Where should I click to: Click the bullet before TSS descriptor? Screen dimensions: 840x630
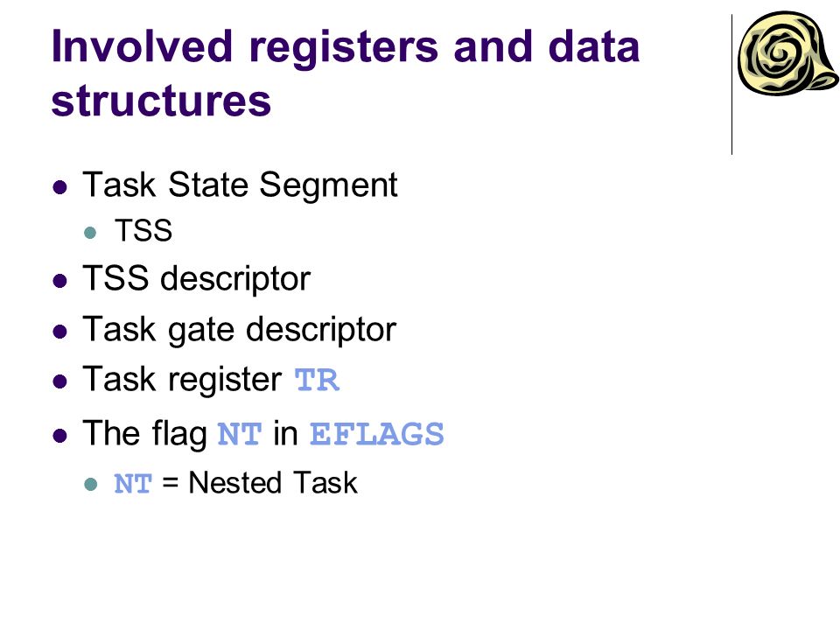pos(60,281)
